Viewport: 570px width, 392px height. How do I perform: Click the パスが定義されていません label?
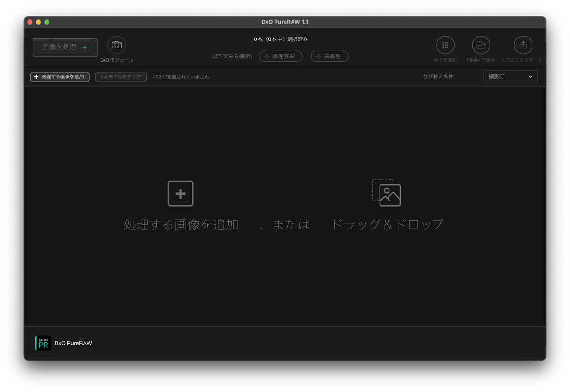point(181,76)
